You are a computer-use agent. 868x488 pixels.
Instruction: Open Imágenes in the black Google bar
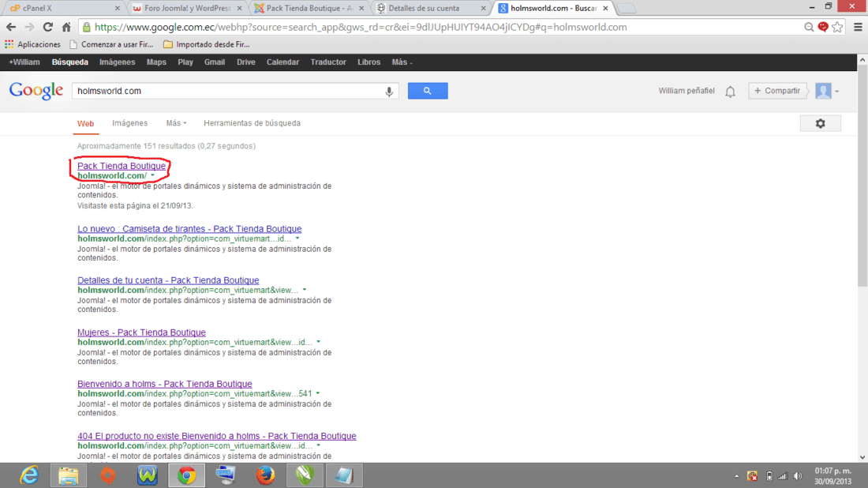tap(118, 62)
